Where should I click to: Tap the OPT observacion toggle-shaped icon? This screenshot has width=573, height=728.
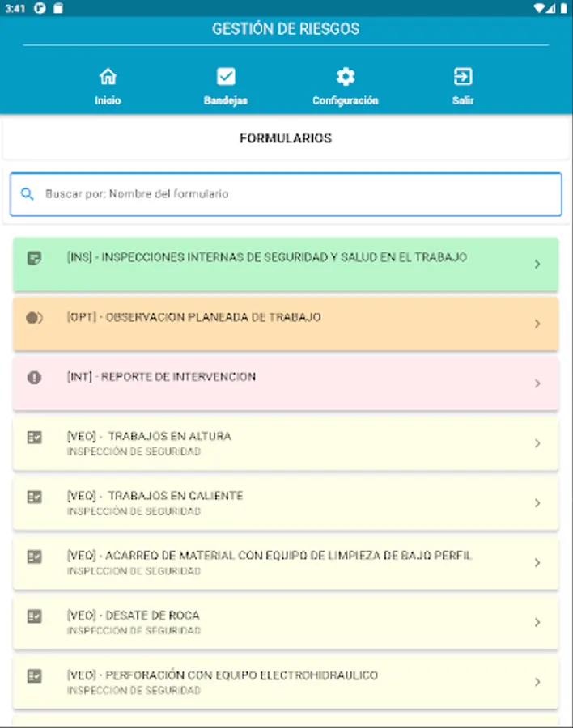point(34,318)
